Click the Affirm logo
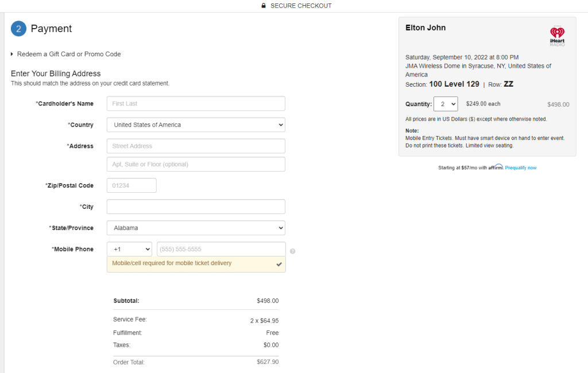The image size is (588, 373). [x=496, y=168]
